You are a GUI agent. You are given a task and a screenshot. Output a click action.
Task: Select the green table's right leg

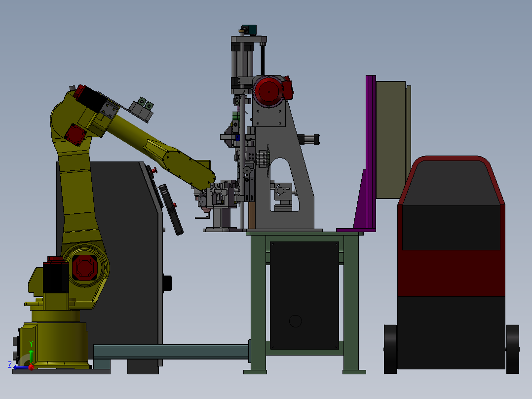coord(351,303)
